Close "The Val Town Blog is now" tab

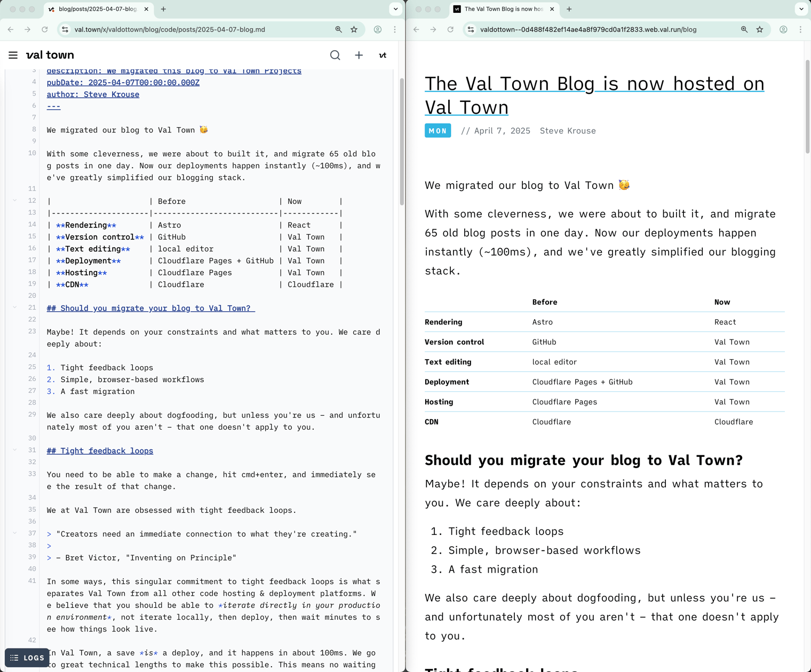click(x=552, y=9)
